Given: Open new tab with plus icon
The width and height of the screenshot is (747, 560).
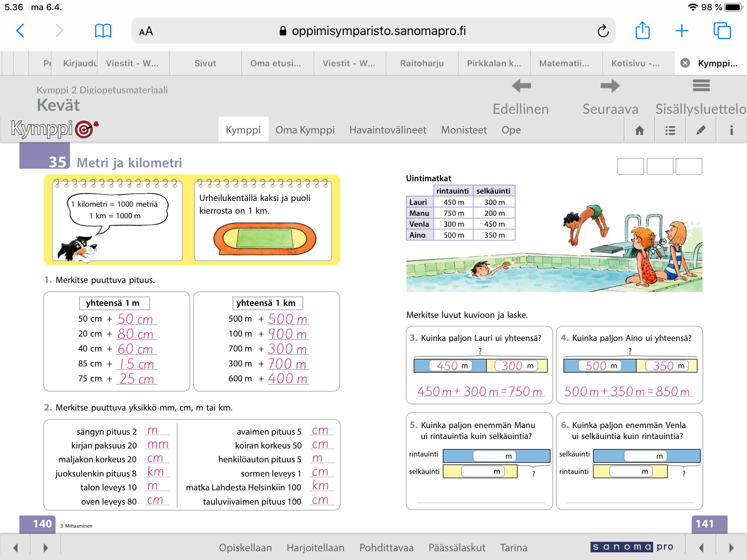Looking at the screenshot, I should click(x=681, y=31).
